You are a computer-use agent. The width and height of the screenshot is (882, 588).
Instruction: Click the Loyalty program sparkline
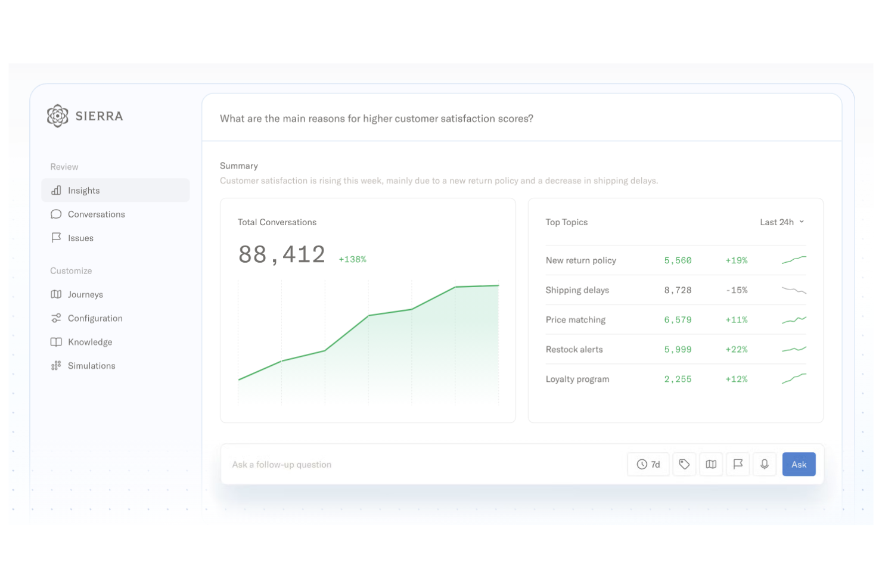794,379
